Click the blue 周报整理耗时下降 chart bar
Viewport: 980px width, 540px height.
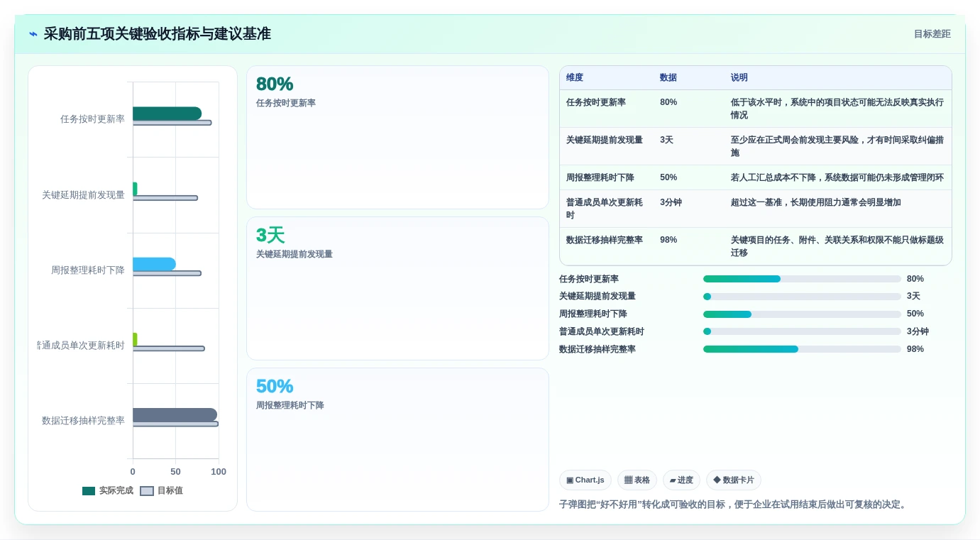point(154,264)
